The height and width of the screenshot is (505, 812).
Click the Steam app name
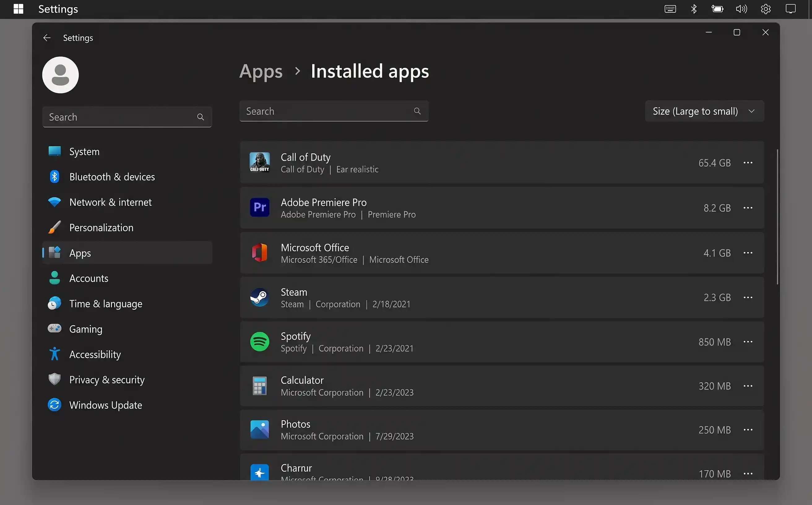pyautogui.click(x=294, y=292)
